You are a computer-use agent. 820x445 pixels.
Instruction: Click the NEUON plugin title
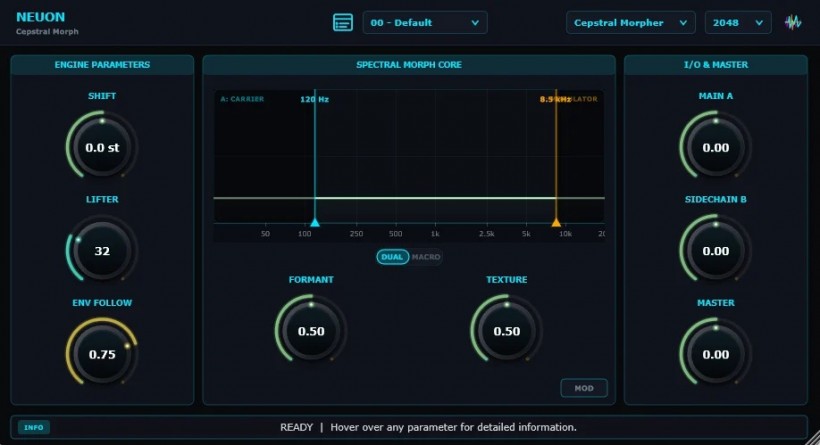coord(41,17)
